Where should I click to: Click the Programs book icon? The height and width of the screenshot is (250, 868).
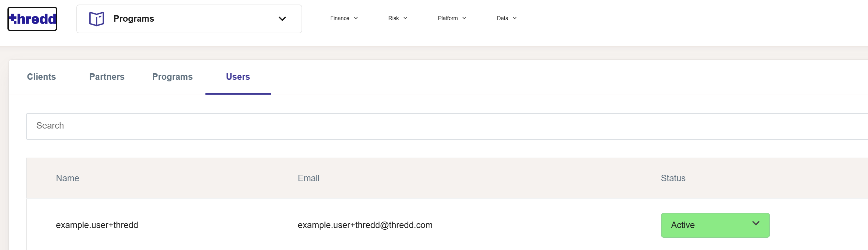click(97, 19)
